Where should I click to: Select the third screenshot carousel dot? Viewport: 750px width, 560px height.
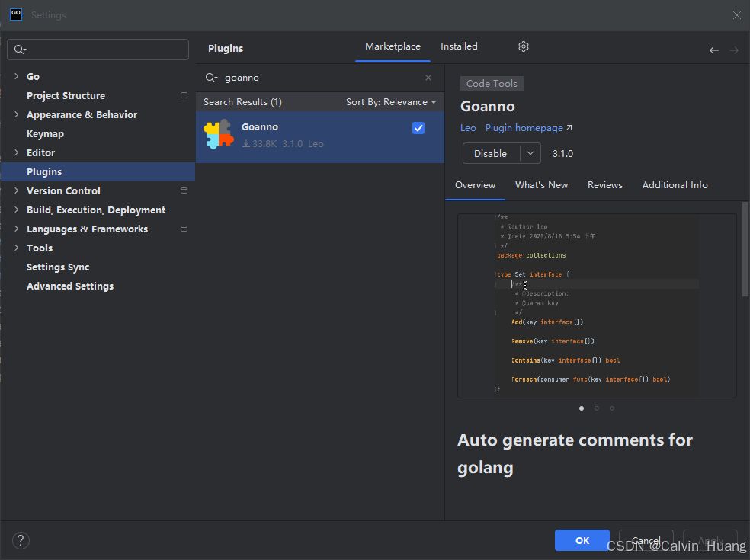612,408
